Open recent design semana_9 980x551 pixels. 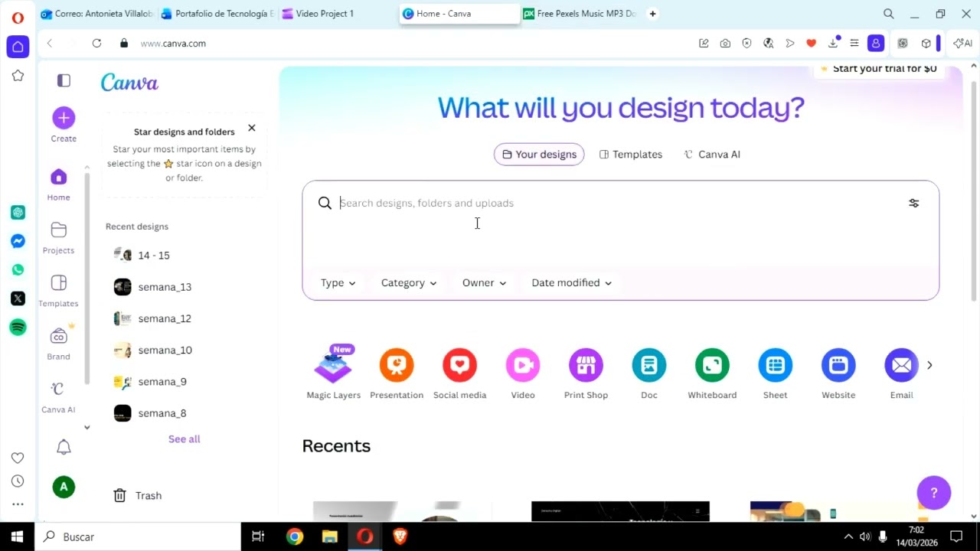(184, 382)
